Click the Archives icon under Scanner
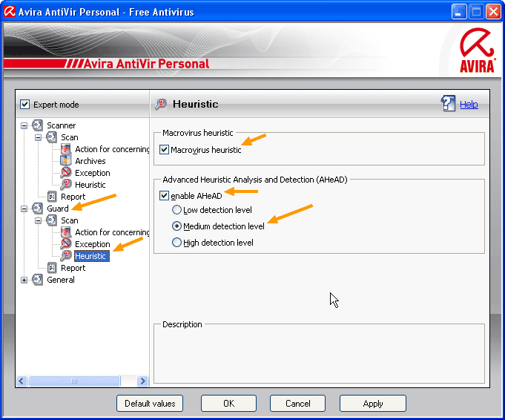Viewport: 505px width, 420px height. 66,161
